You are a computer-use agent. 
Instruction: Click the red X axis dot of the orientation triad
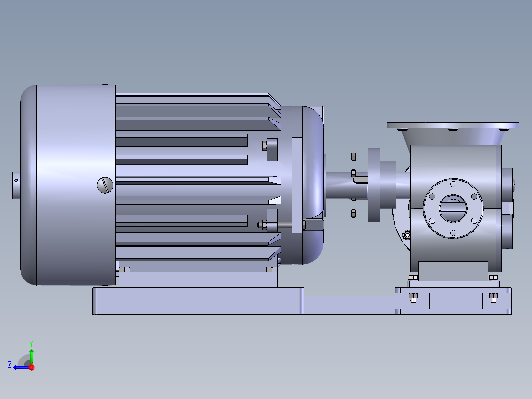32,367
